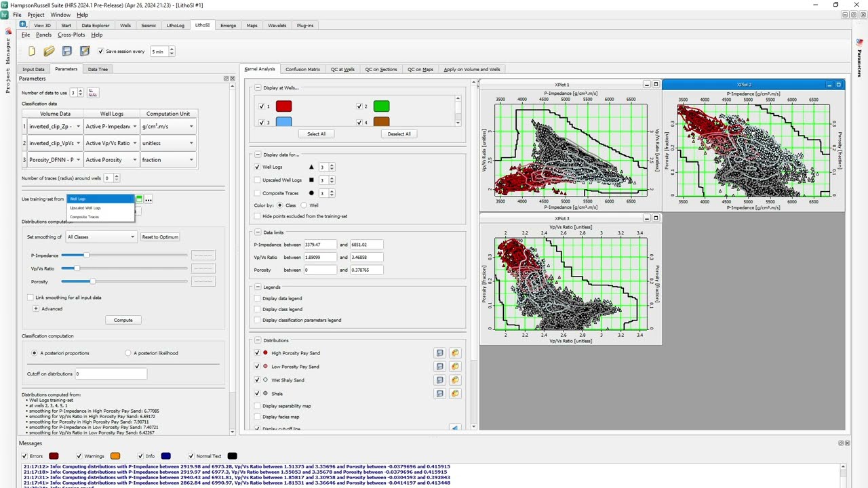Open High Porosity Pay Sand color palette icon
The image size is (868, 488).
(455, 353)
